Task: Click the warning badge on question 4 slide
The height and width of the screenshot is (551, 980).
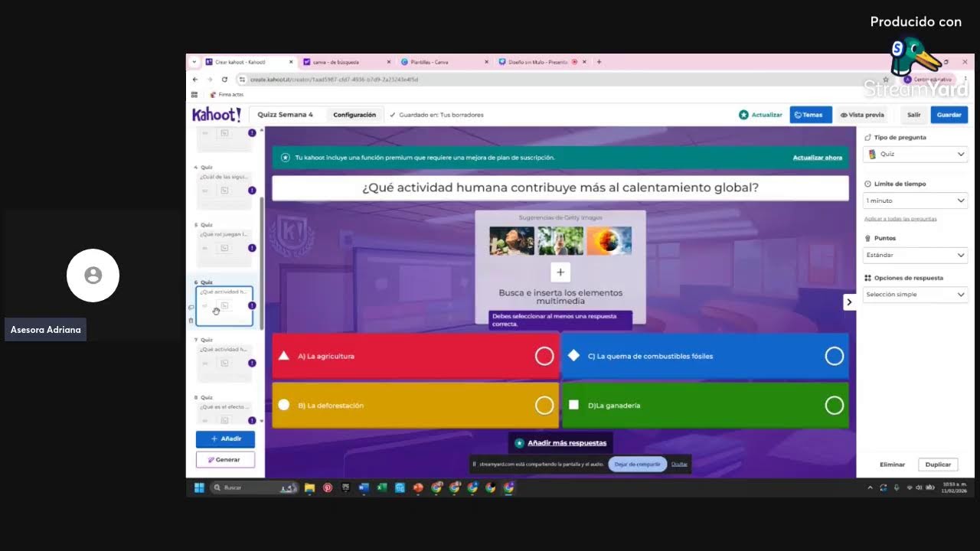Action: point(252,191)
